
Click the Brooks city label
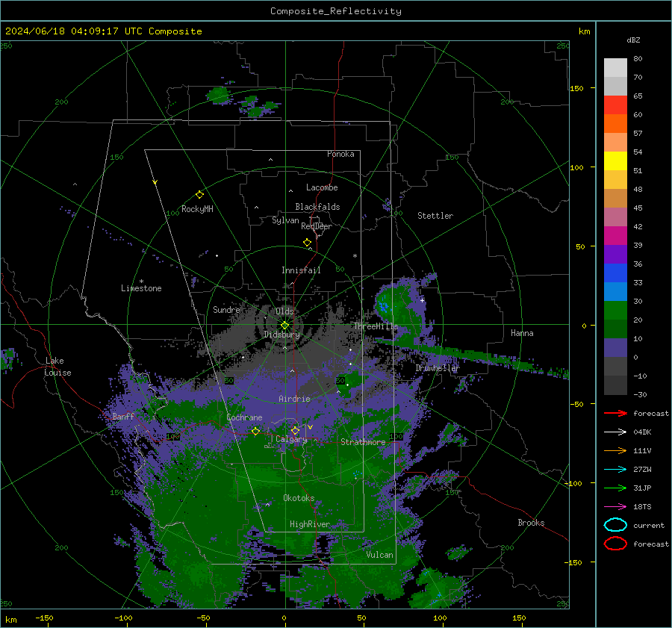click(x=531, y=523)
